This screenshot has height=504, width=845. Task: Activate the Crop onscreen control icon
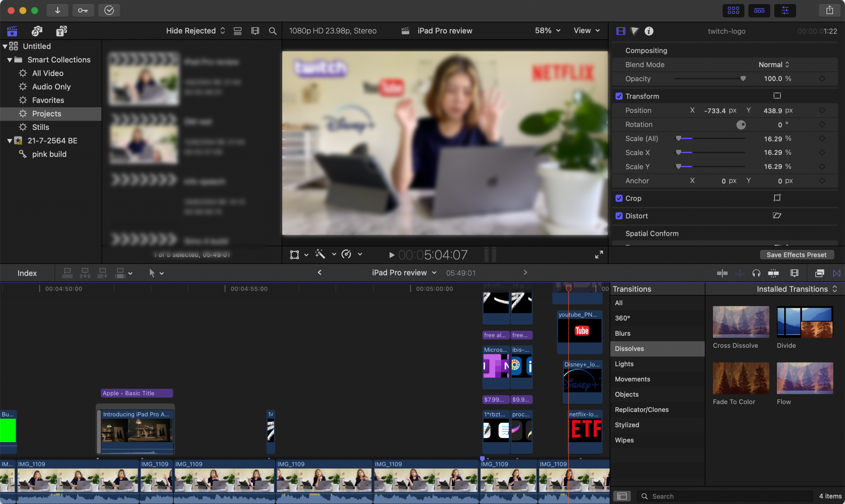pyautogui.click(x=777, y=198)
